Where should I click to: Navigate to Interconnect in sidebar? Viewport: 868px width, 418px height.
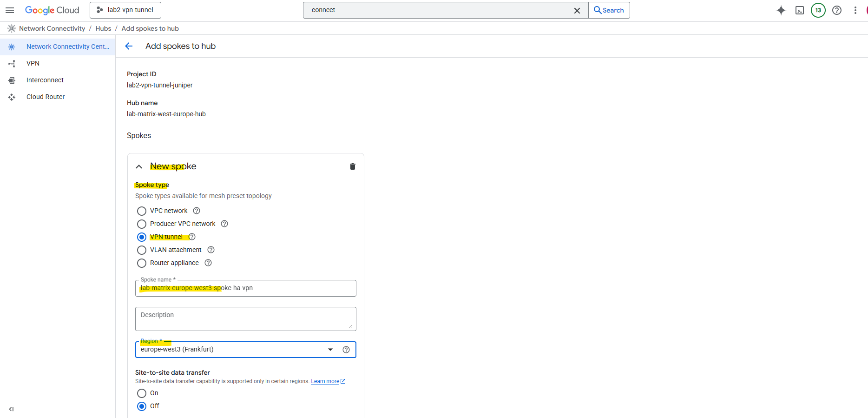click(x=45, y=80)
